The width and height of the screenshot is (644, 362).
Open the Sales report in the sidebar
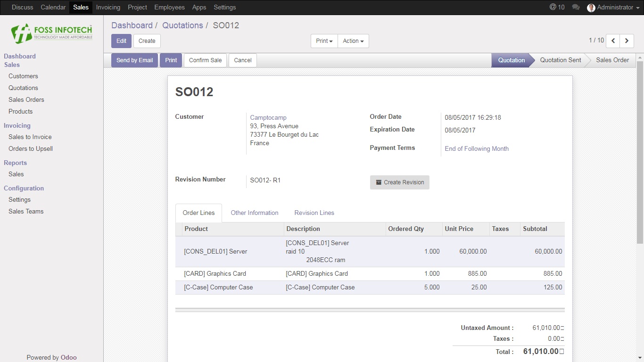[16, 174]
